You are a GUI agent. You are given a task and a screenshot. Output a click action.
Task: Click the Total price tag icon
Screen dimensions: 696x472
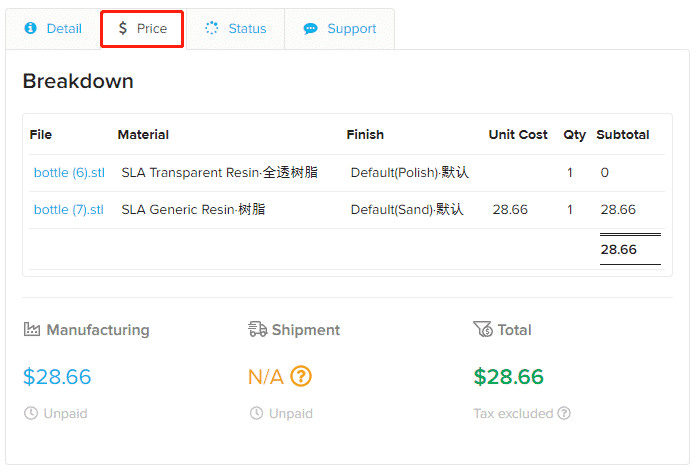tap(483, 329)
